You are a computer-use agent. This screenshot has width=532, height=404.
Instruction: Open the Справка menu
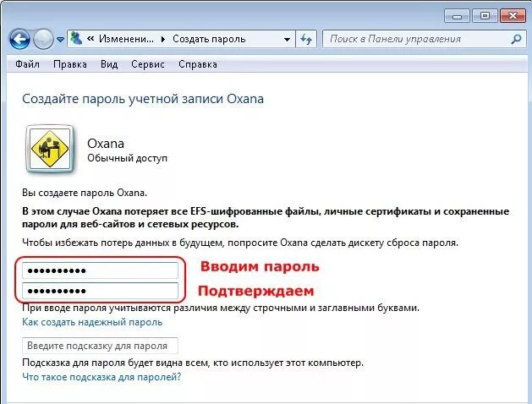[x=198, y=64]
